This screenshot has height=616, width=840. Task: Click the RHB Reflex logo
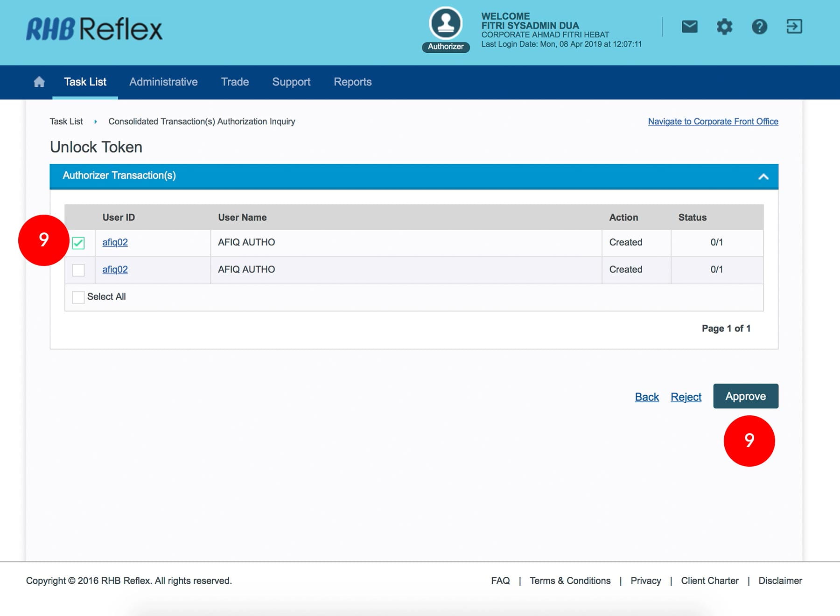click(x=94, y=29)
